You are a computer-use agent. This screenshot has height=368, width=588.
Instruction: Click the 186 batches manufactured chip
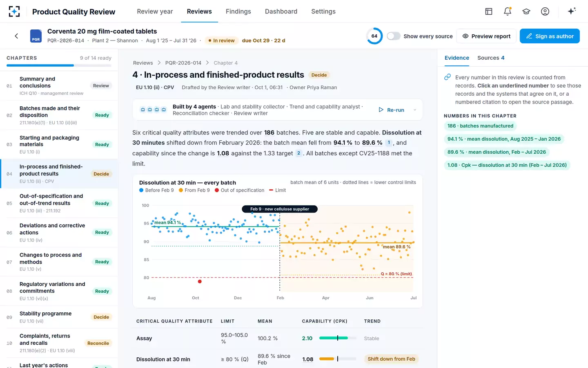click(481, 126)
